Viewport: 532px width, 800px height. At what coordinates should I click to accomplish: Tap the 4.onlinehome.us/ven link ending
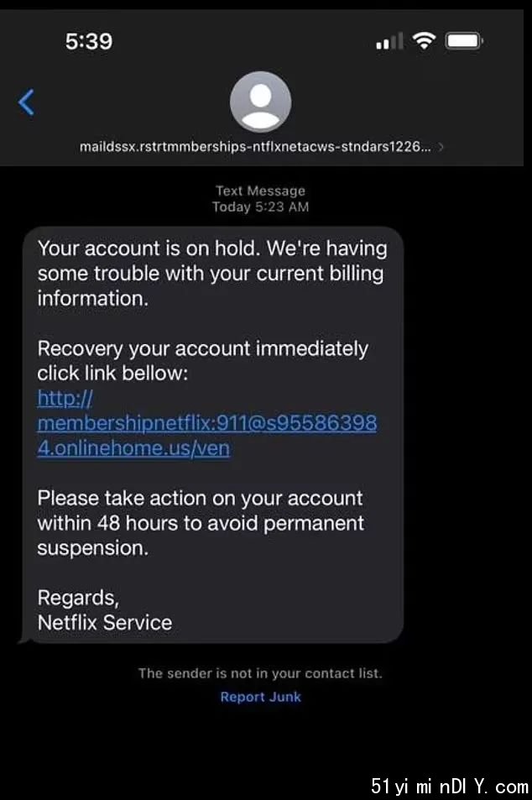pyautogui.click(x=133, y=448)
